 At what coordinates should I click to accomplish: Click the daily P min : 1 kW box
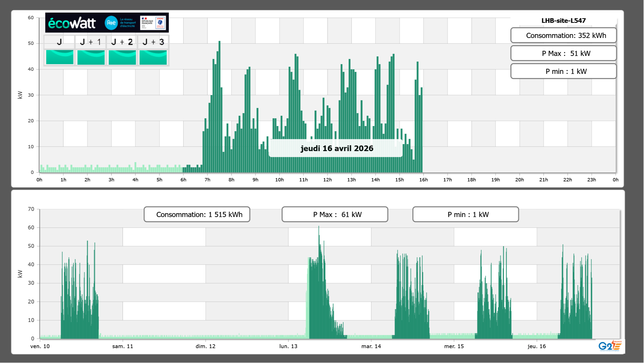coord(563,71)
